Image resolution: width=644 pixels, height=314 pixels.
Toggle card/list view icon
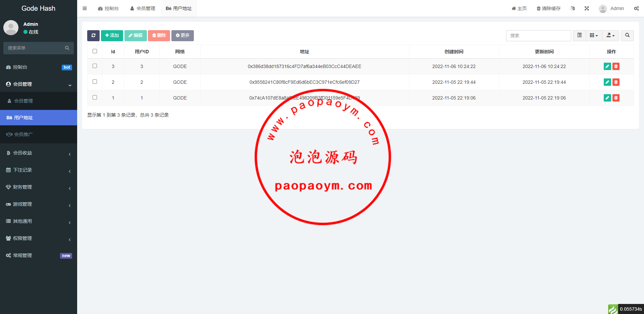click(579, 36)
